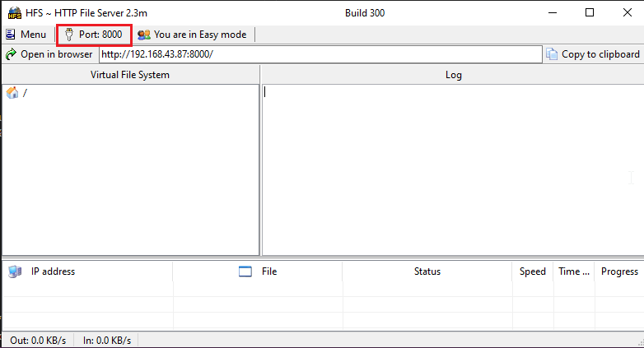Click the plug icon next to Port
644x348 pixels.
click(x=69, y=35)
